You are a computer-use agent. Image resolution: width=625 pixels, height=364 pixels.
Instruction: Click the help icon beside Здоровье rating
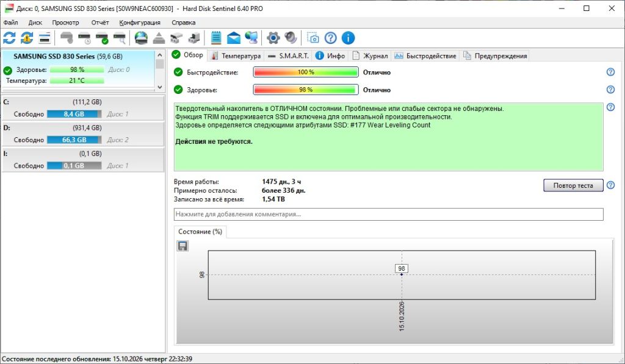point(610,90)
